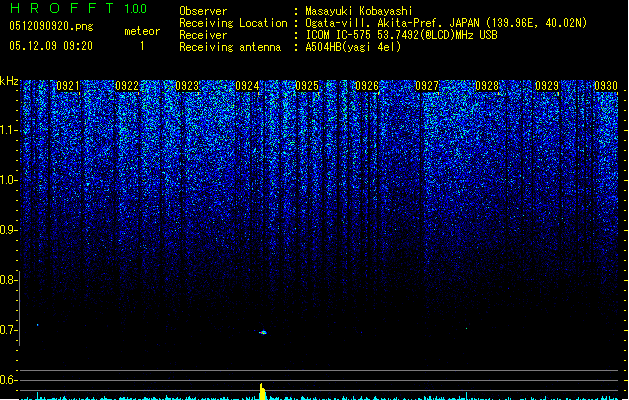629x400 pixels.
Task: Click the date stamp 05.12.09 09:20
Action: click(x=51, y=45)
